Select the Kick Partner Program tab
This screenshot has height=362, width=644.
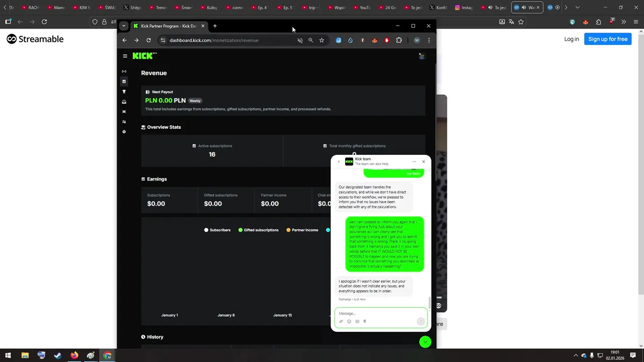pyautogui.click(x=169, y=26)
